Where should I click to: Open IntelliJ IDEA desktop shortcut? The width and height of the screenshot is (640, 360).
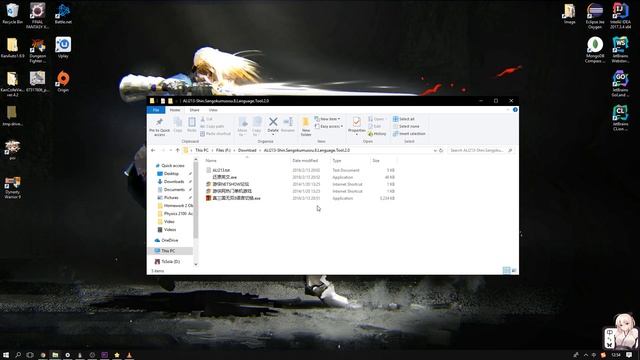pyautogui.click(x=620, y=16)
